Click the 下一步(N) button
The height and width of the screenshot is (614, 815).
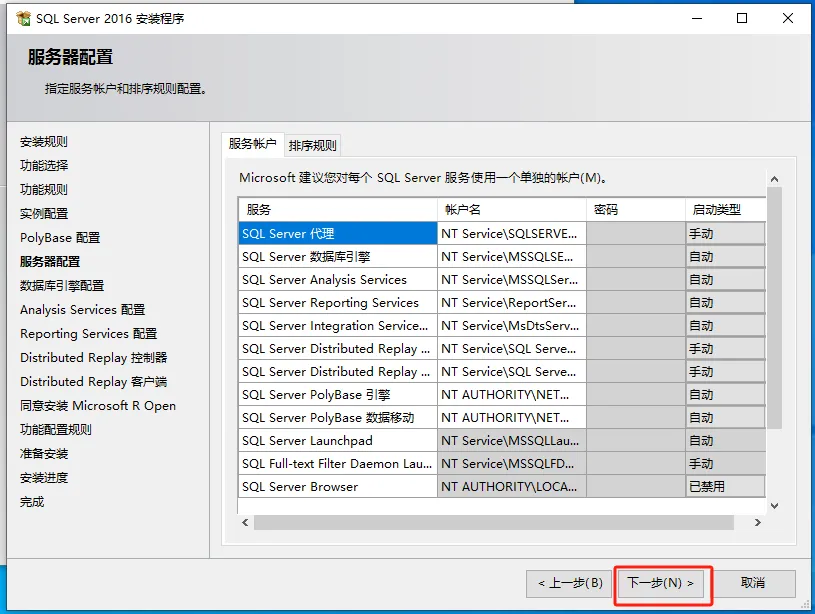click(660, 583)
